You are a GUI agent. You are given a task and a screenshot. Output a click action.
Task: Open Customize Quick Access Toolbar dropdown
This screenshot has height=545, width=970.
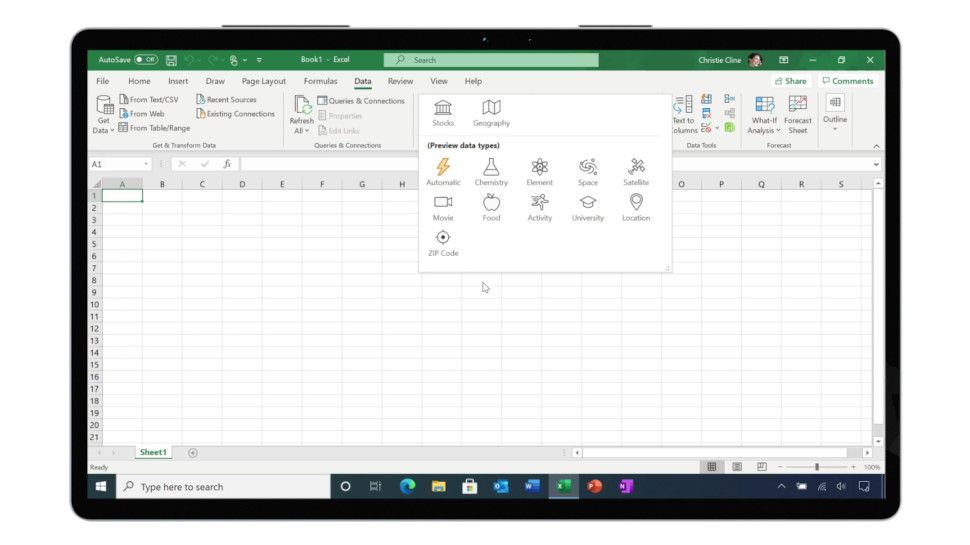pos(259,60)
